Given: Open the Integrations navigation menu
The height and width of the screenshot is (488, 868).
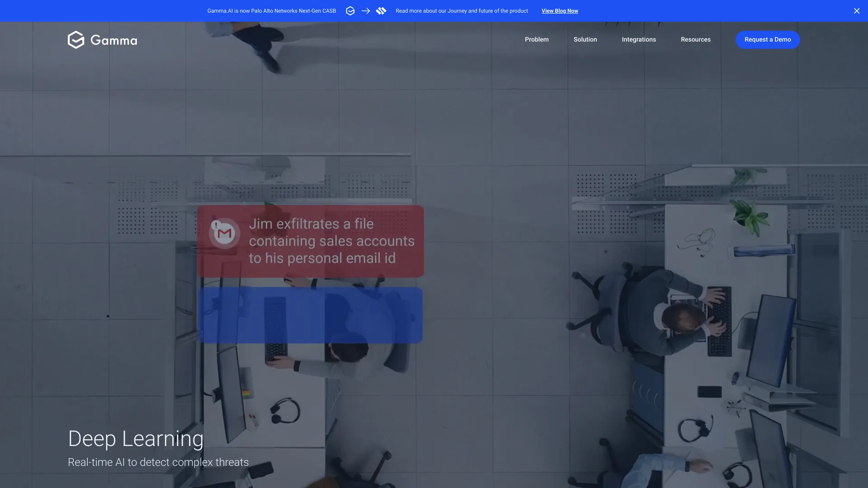Looking at the screenshot, I should [x=639, y=39].
